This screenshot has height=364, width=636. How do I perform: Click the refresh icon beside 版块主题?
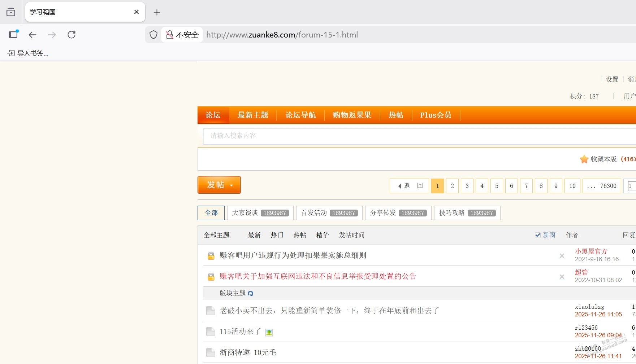(x=251, y=294)
